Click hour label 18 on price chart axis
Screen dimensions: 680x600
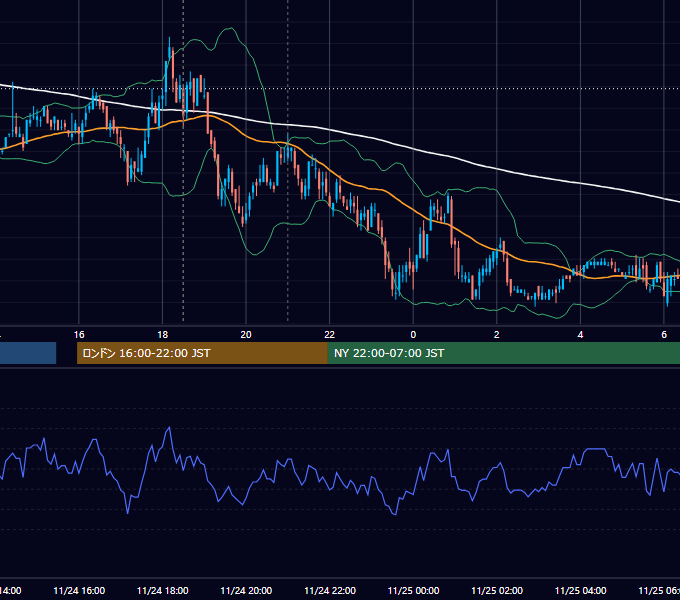(x=163, y=335)
